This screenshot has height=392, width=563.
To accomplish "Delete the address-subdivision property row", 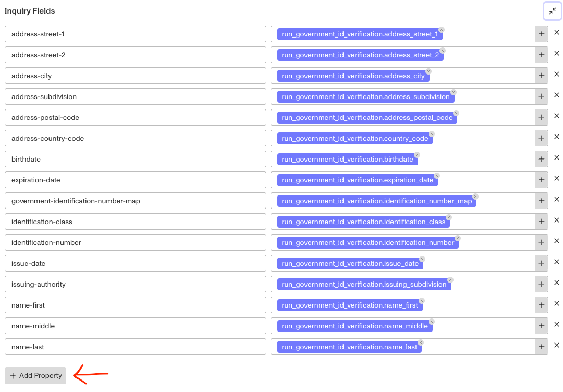I will point(557,95).
